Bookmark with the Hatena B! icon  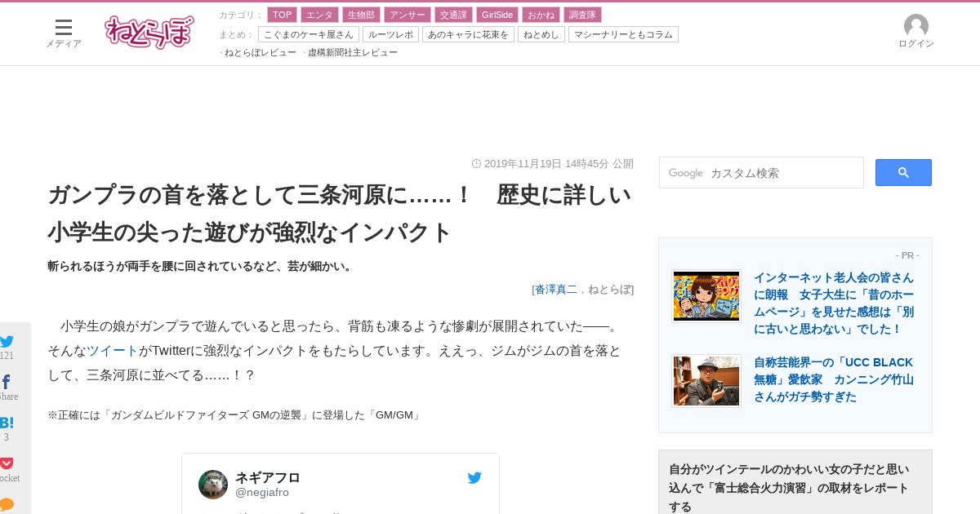(7, 423)
